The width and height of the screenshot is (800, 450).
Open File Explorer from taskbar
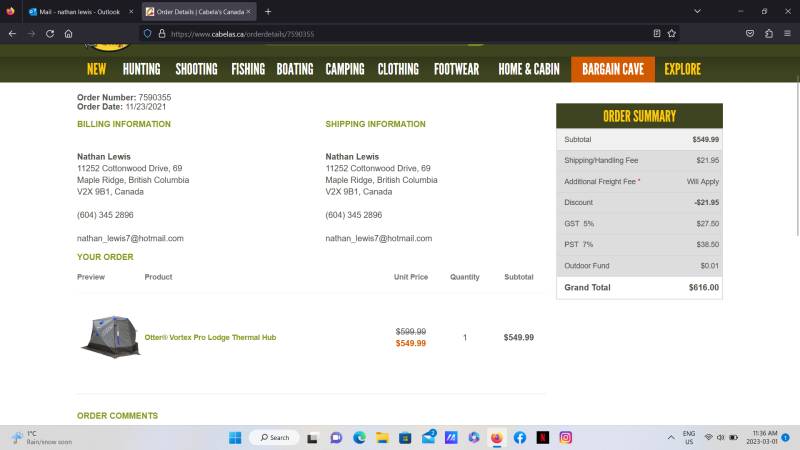coord(382,438)
